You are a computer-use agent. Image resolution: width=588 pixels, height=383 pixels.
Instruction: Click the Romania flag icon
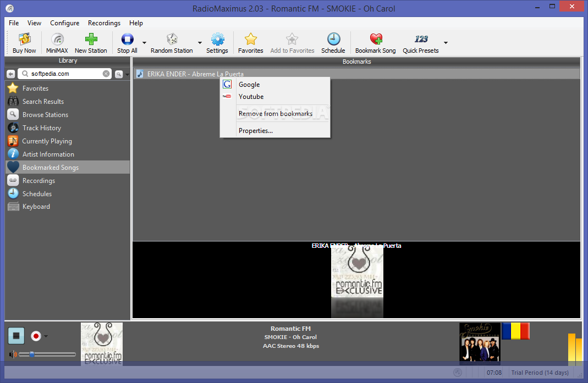515,331
